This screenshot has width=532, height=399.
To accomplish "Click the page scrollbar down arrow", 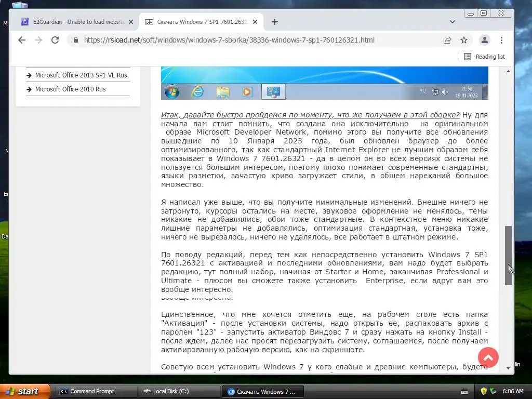I will [x=508, y=368].
